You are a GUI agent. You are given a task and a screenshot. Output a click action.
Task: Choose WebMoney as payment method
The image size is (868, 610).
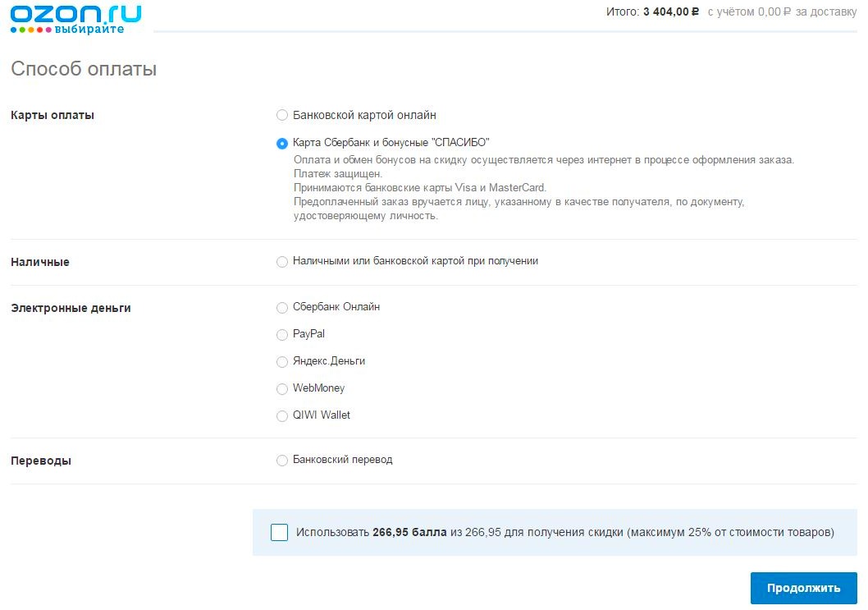point(282,389)
